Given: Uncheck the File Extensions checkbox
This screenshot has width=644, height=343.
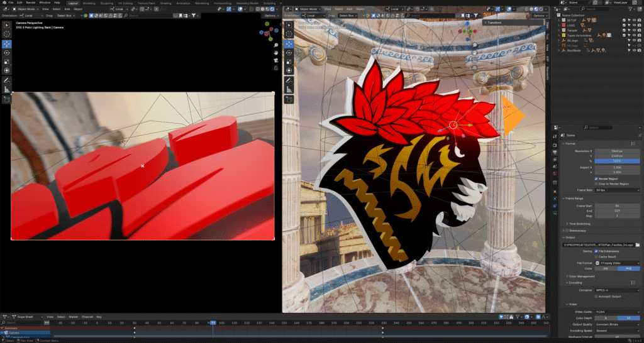Looking at the screenshot, I should [x=596, y=251].
